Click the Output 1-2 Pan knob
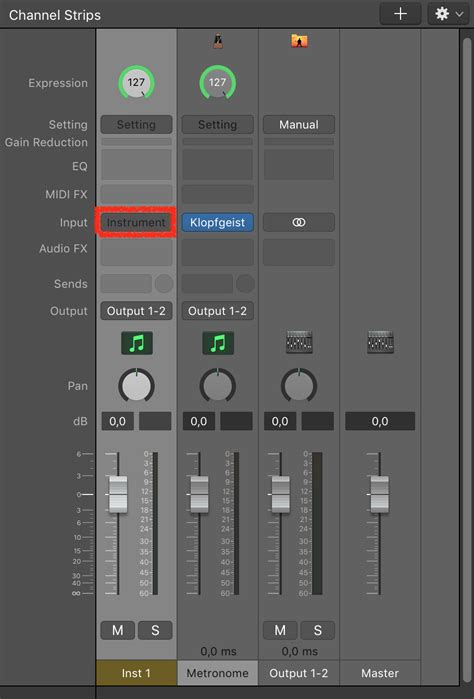The height and width of the screenshot is (699, 474). tap(299, 386)
